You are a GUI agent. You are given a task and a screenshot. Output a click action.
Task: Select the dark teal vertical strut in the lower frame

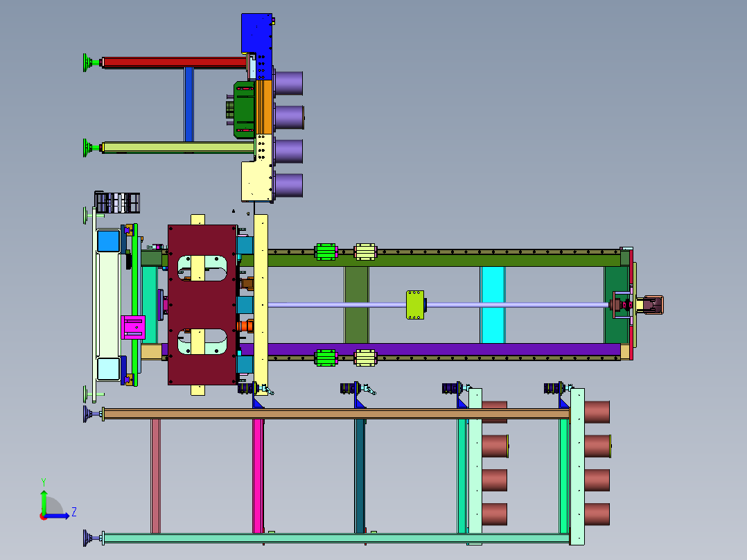(x=360, y=476)
